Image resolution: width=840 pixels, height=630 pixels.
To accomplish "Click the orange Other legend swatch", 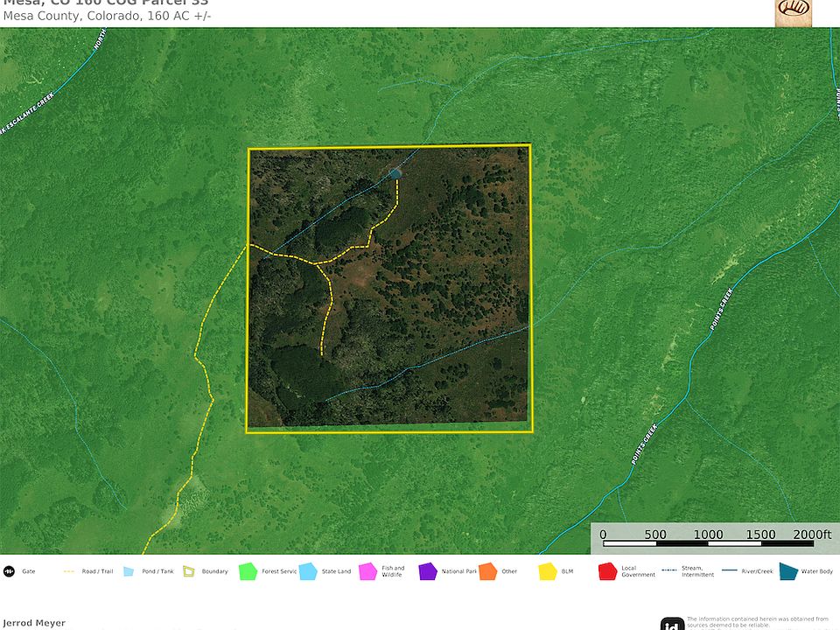I will coord(487,571).
